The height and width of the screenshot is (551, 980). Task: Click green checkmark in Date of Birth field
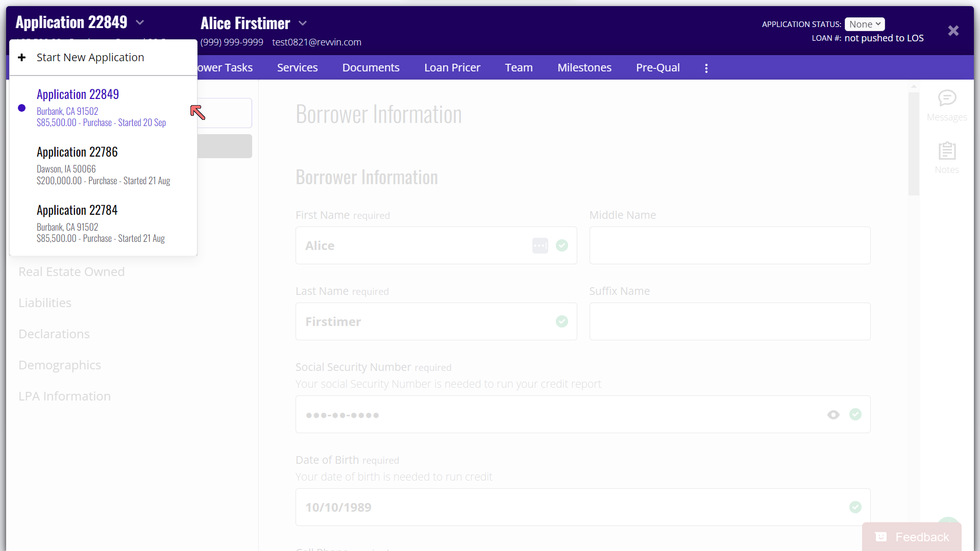tap(855, 507)
